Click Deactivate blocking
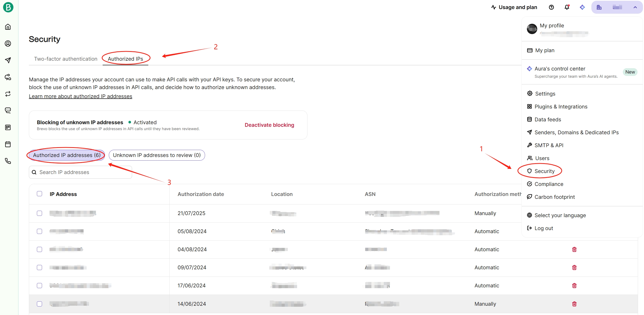This screenshot has width=644, height=315. tap(269, 125)
